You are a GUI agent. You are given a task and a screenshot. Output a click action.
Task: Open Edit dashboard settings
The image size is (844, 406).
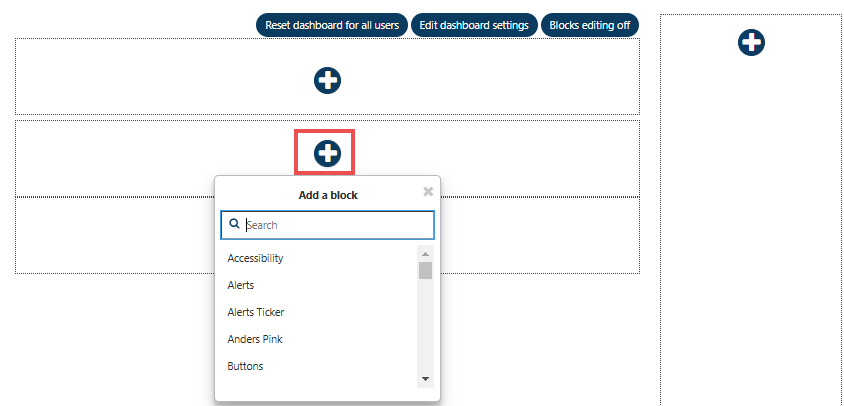click(x=474, y=25)
